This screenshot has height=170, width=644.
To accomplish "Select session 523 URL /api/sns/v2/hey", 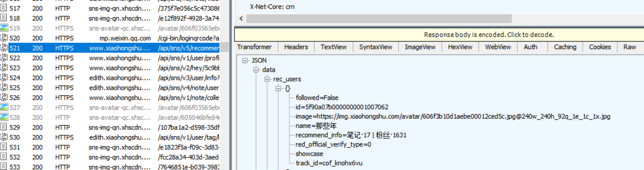I will pos(189,68).
